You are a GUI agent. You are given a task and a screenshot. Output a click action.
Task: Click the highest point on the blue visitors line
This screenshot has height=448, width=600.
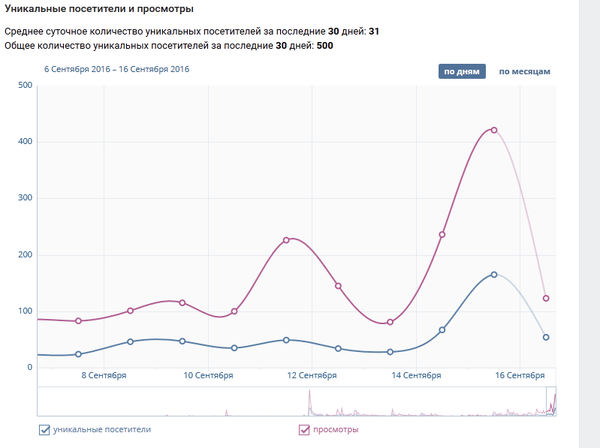tap(494, 274)
